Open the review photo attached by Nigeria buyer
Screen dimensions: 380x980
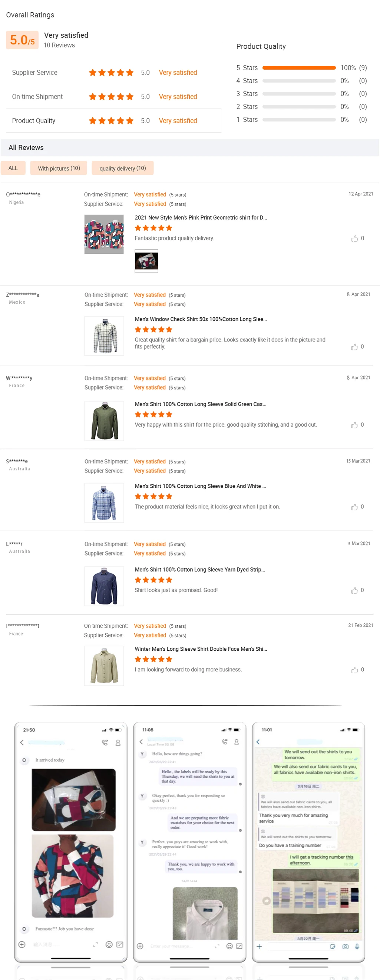(146, 261)
